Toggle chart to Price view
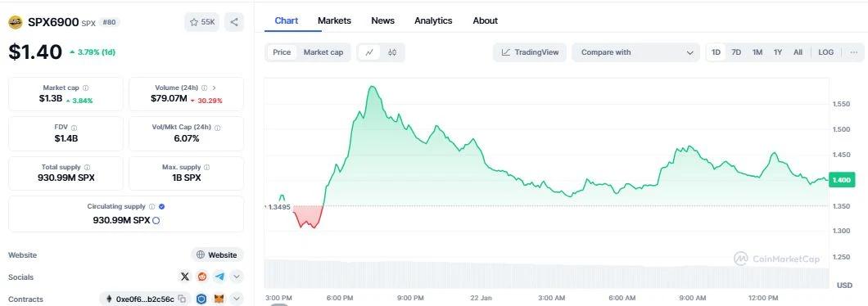The height and width of the screenshot is (306, 868). [x=282, y=52]
